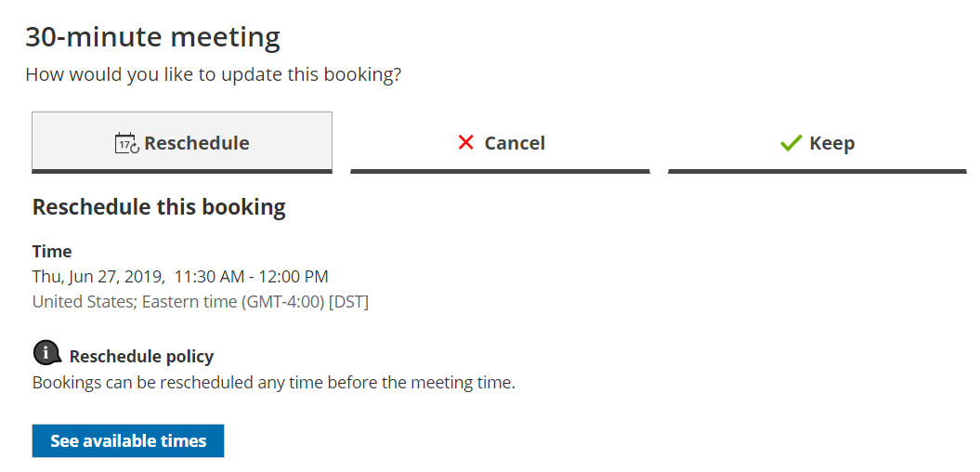Click the Reschedule policy info icon

click(x=46, y=353)
